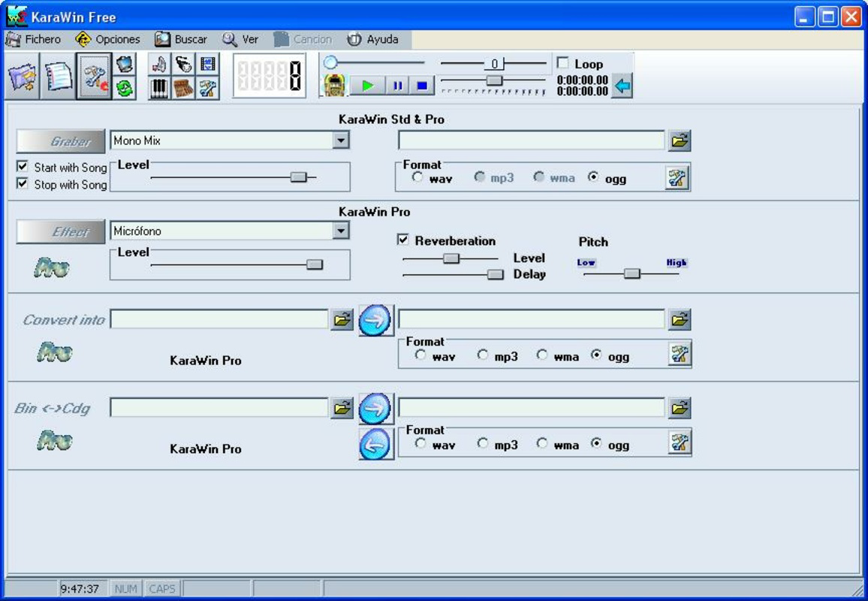Browse for recording output file folder icon
The width and height of the screenshot is (868, 601).
coord(680,140)
